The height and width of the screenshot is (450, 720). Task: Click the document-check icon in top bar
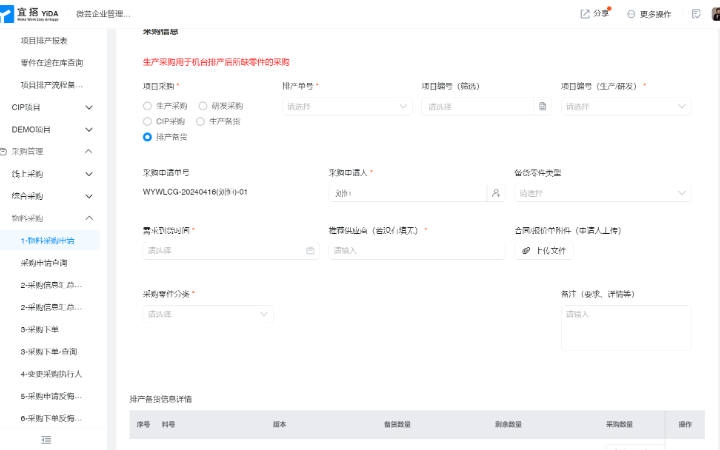(x=696, y=14)
